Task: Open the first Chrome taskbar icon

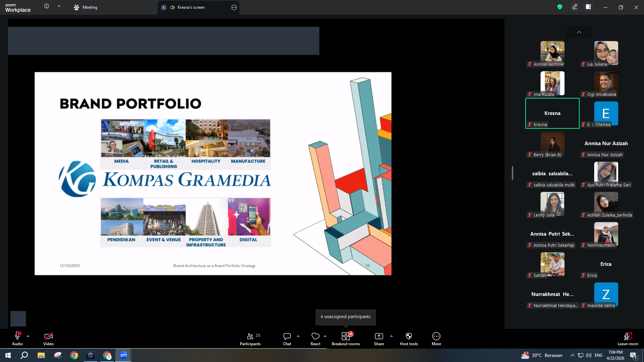Action: 74,355
